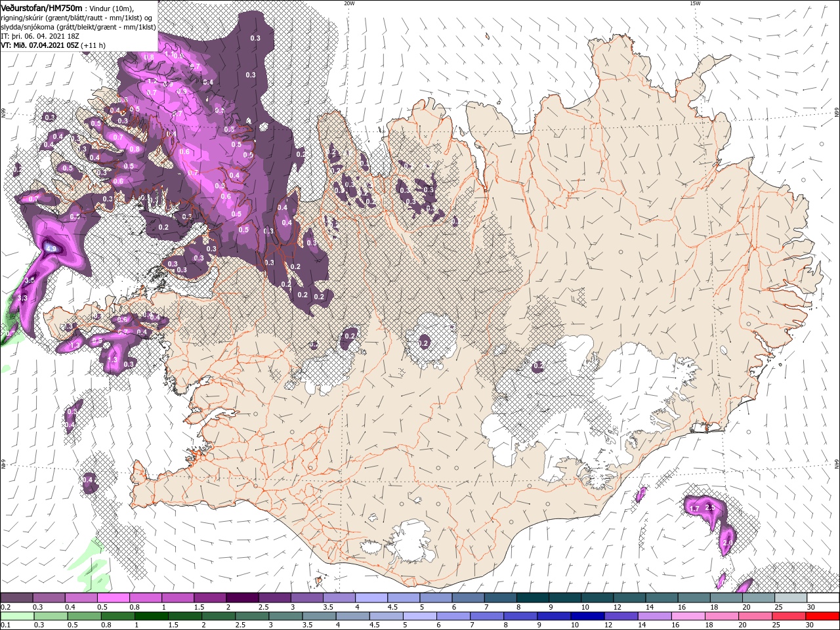Pick upper legend swatch between 4 and 4.5
This screenshot has height=630, width=840.
pyautogui.click(x=371, y=598)
